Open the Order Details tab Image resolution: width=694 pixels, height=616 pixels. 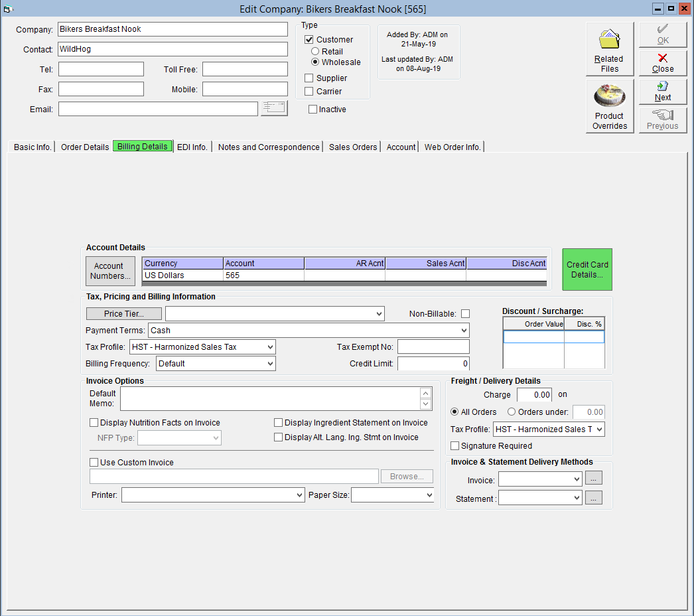84,147
